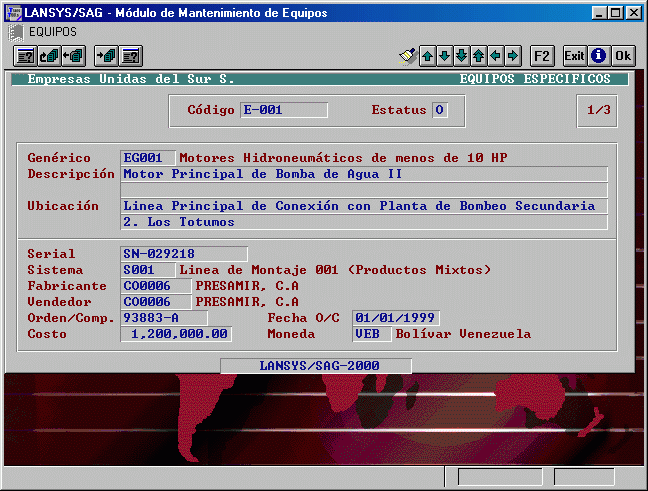The height and width of the screenshot is (491, 648).
Task: Click 'PRESAMIR, C.A' beside Fabricante
Action: [247, 286]
